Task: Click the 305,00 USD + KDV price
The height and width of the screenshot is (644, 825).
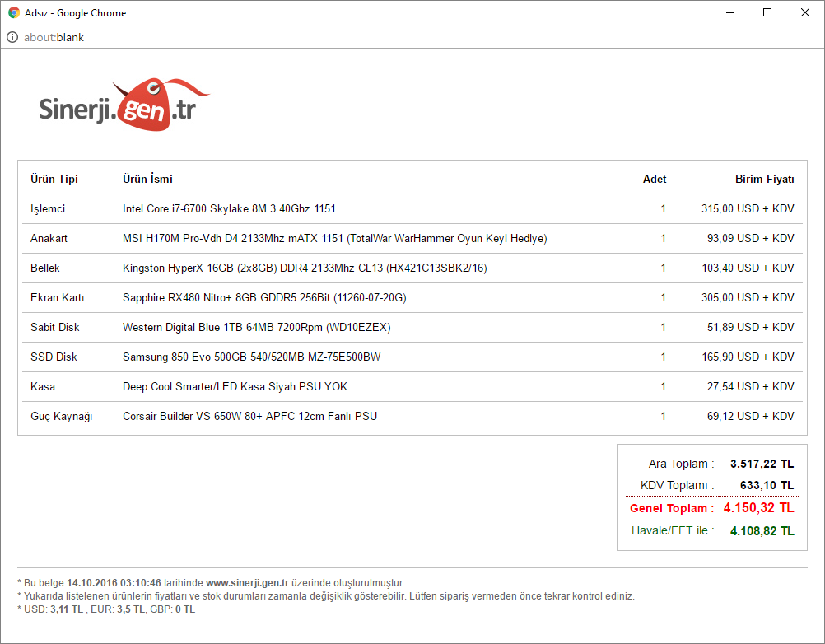Action: (748, 297)
